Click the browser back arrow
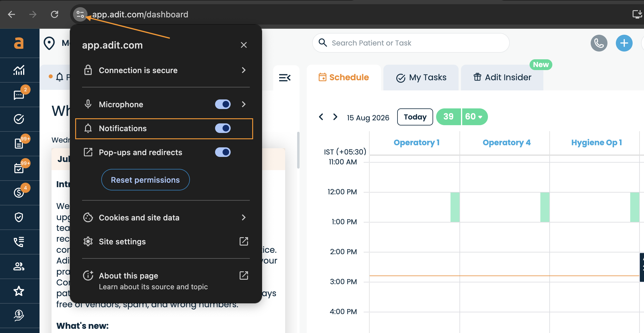 pyautogui.click(x=11, y=14)
